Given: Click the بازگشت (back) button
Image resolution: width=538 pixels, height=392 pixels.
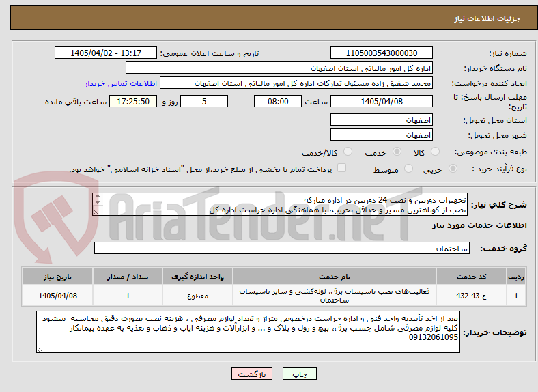Looking at the screenshot, I should tap(251, 374).
